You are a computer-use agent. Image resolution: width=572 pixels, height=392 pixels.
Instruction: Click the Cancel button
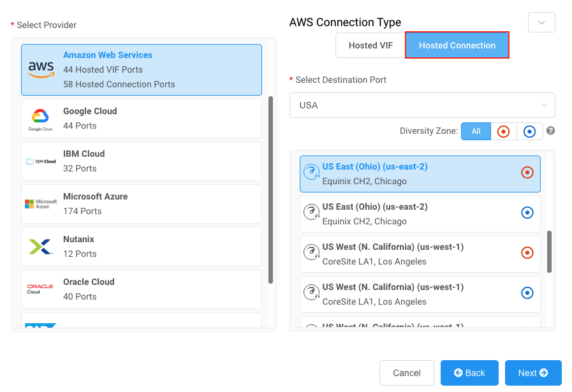pos(407,373)
